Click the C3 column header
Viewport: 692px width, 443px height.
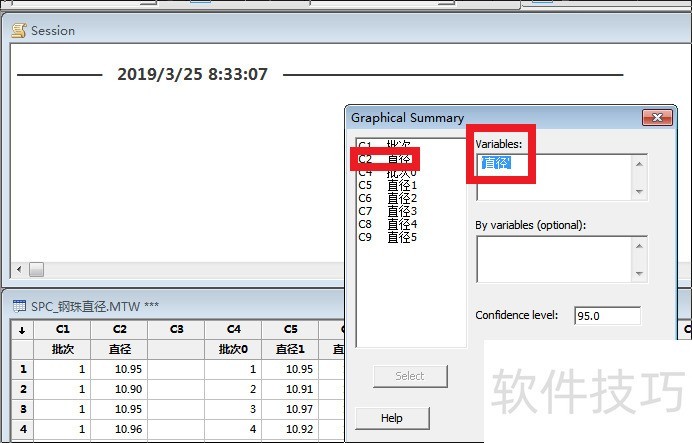click(176, 330)
